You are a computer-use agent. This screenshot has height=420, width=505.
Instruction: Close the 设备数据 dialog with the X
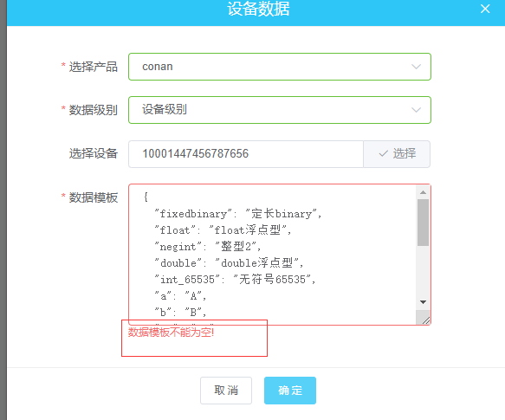coord(485,9)
